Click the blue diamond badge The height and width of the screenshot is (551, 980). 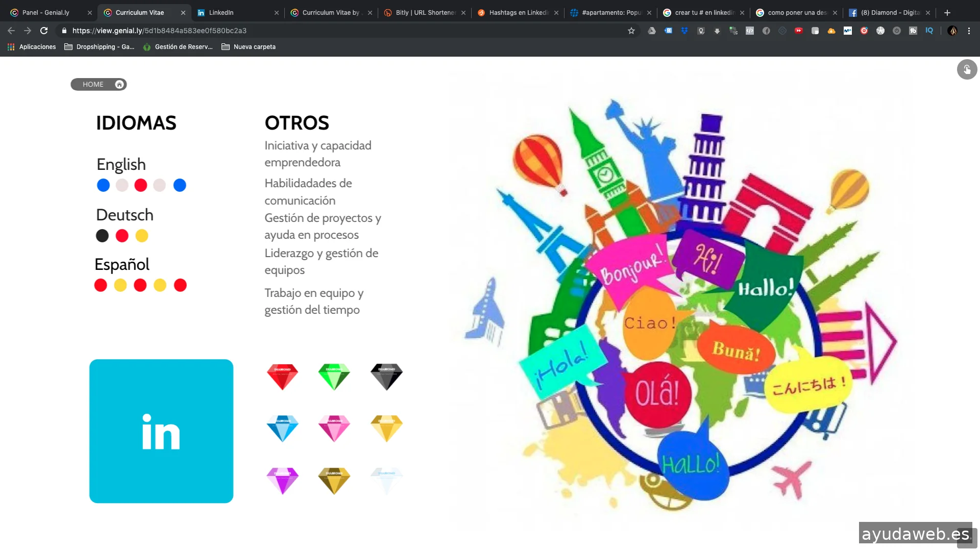pyautogui.click(x=282, y=428)
